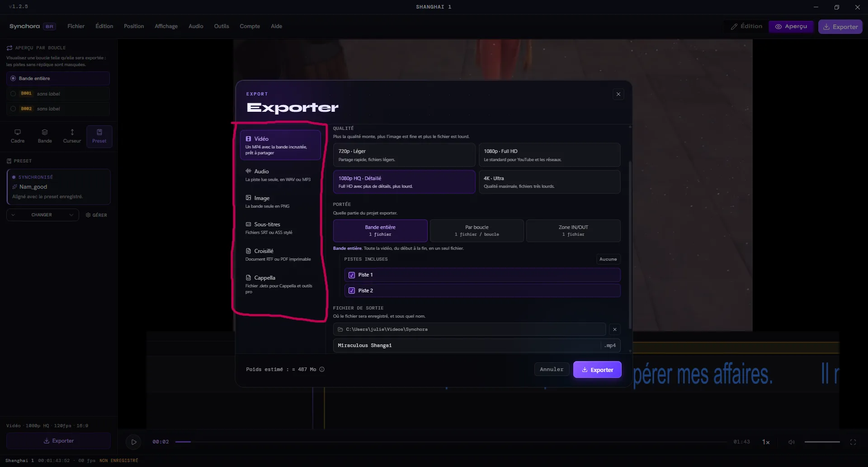Select the Curseur tool icon
Screen dimensions: 868x467
point(72,136)
